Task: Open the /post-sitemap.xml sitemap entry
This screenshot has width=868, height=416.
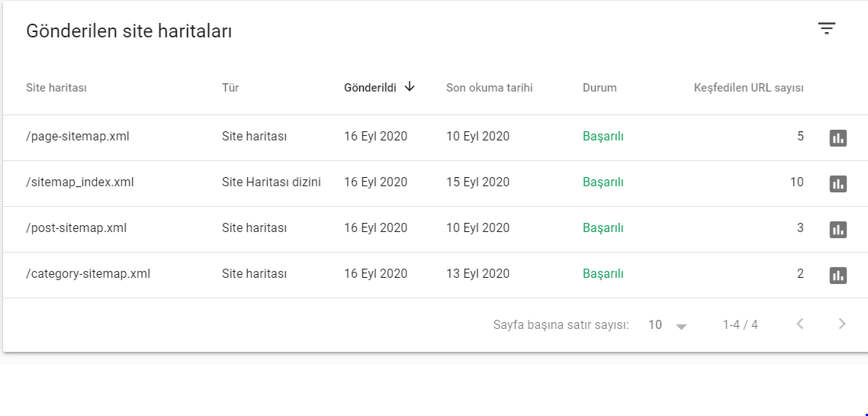Action: coord(76,227)
